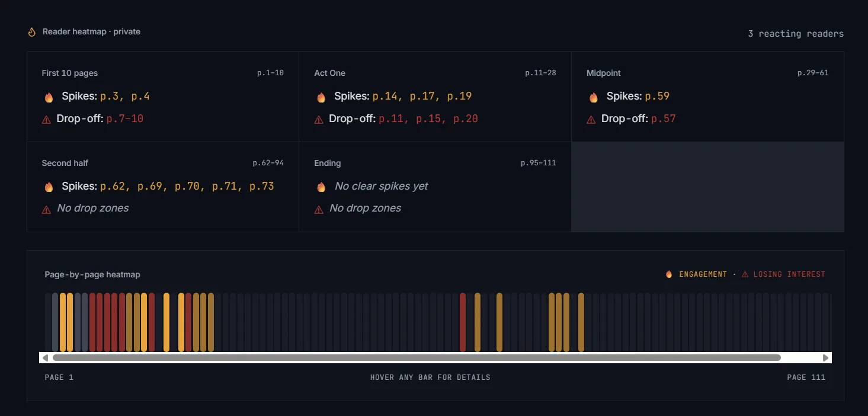Select the page 17 spike bar in heatmap

point(166,322)
